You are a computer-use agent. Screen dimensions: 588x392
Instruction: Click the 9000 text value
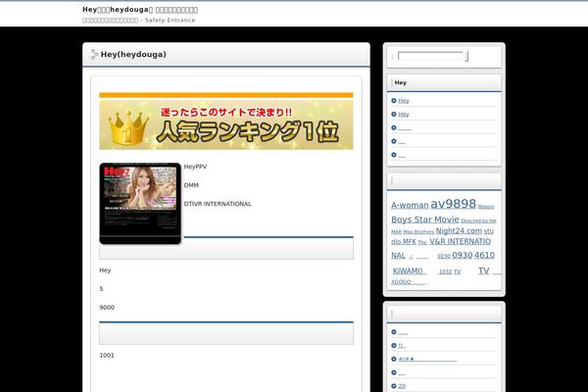[x=107, y=307]
